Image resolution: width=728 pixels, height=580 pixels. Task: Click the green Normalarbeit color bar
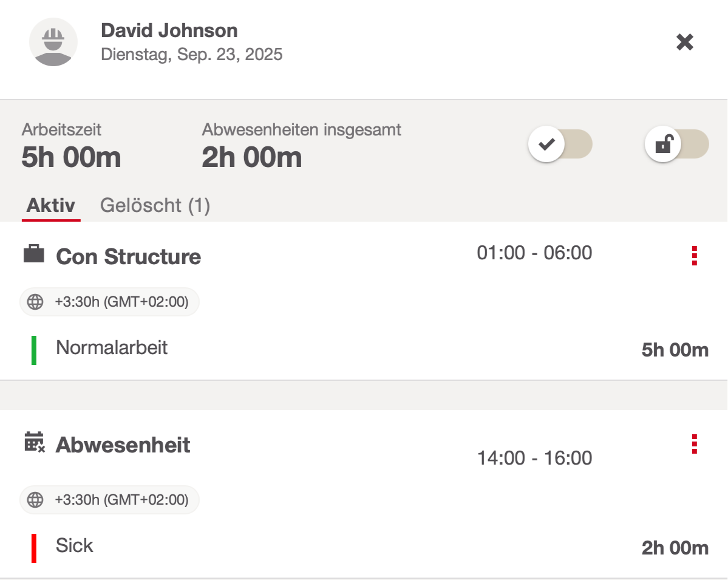coord(34,350)
